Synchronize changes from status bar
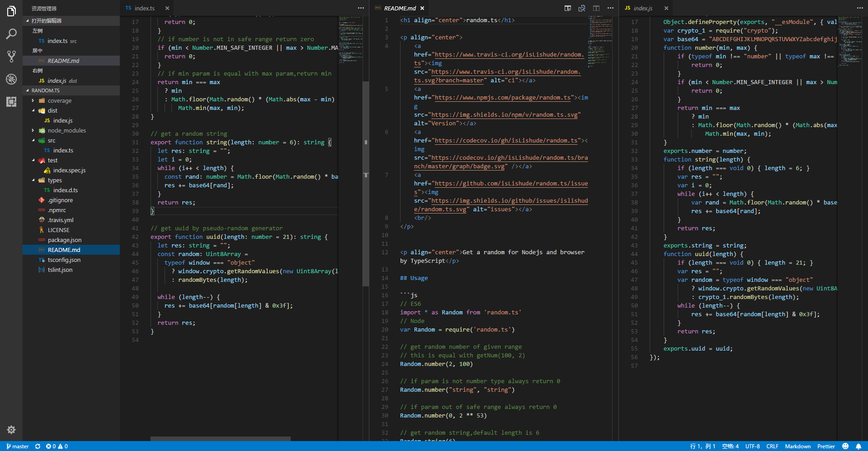Image resolution: width=868 pixels, height=451 pixels. tap(38, 446)
